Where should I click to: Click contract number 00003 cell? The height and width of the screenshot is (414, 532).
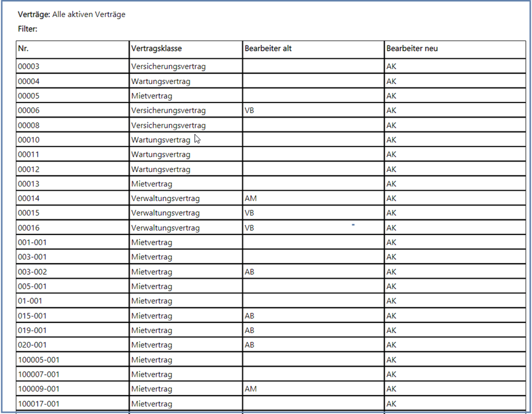point(29,66)
